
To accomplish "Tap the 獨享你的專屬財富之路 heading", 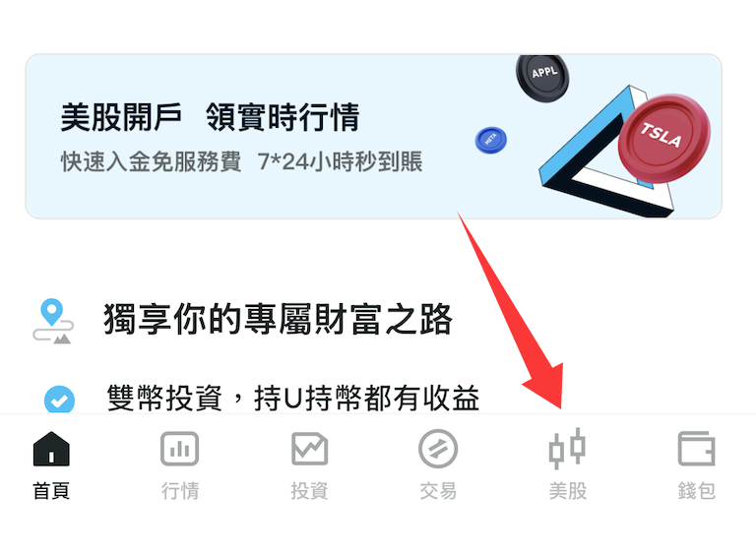I will click(278, 319).
